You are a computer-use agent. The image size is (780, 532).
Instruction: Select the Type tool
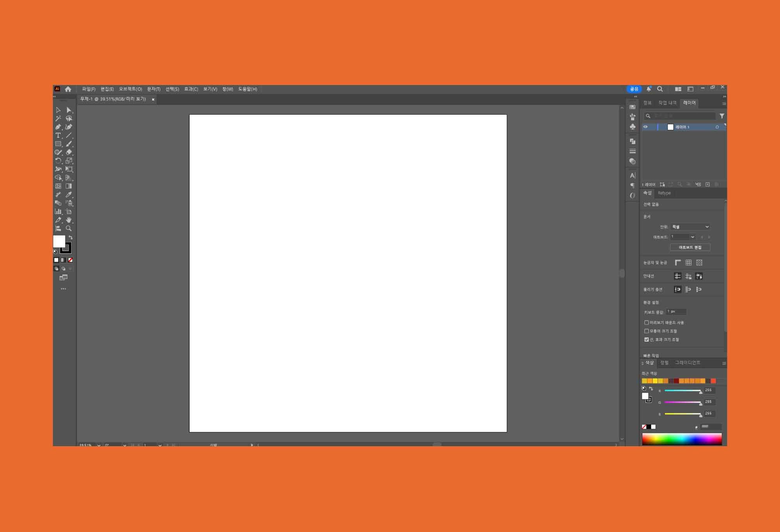click(58, 135)
